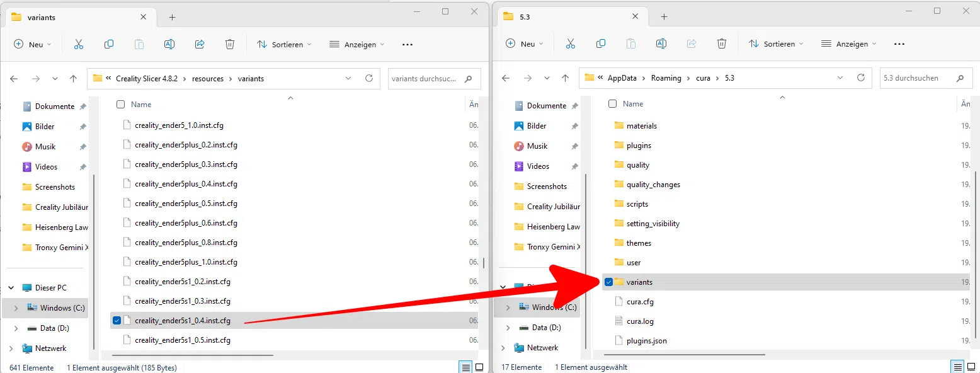
Task: Open the three-dot more menu in 5.3 window
Action: click(x=899, y=44)
